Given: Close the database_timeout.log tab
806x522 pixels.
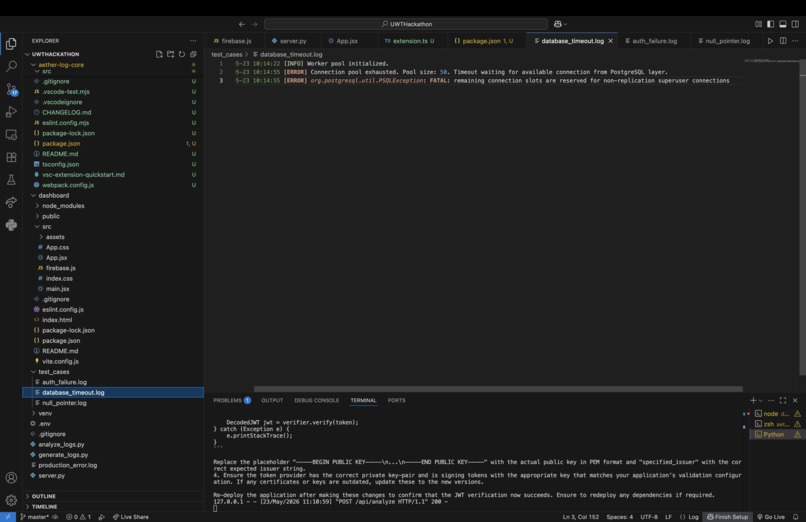Looking at the screenshot, I should click(611, 41).
